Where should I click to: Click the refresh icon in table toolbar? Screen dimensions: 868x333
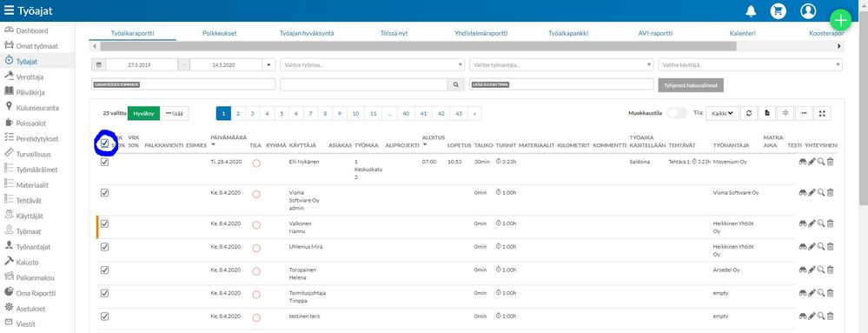click(749, 113)
